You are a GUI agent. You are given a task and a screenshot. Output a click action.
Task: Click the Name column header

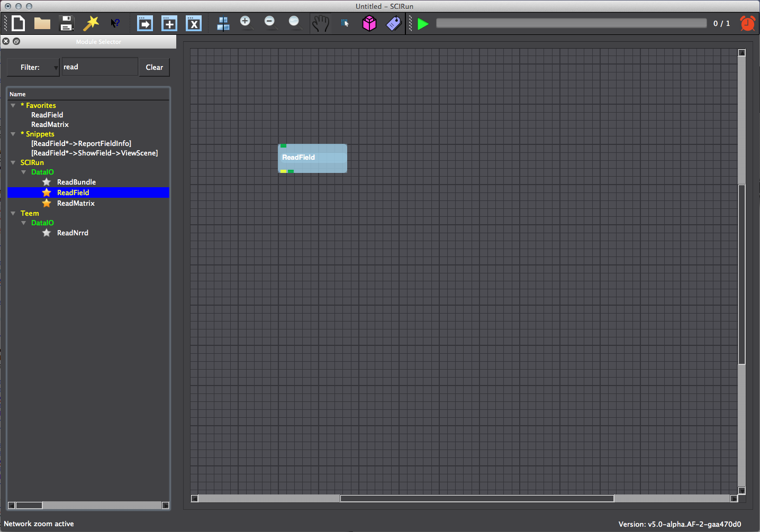88,94
